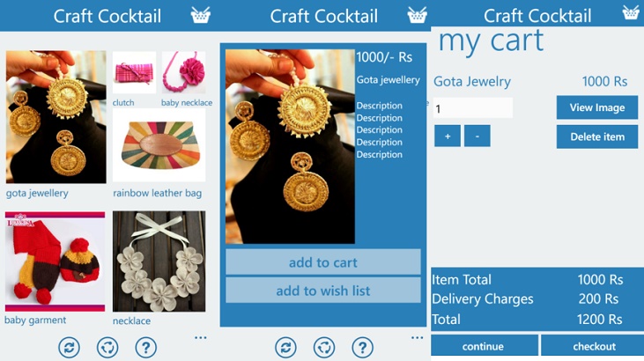Open cart basket icon on product detail screen
This screenshot has height=361, width=644.
[x=417, y=15]
